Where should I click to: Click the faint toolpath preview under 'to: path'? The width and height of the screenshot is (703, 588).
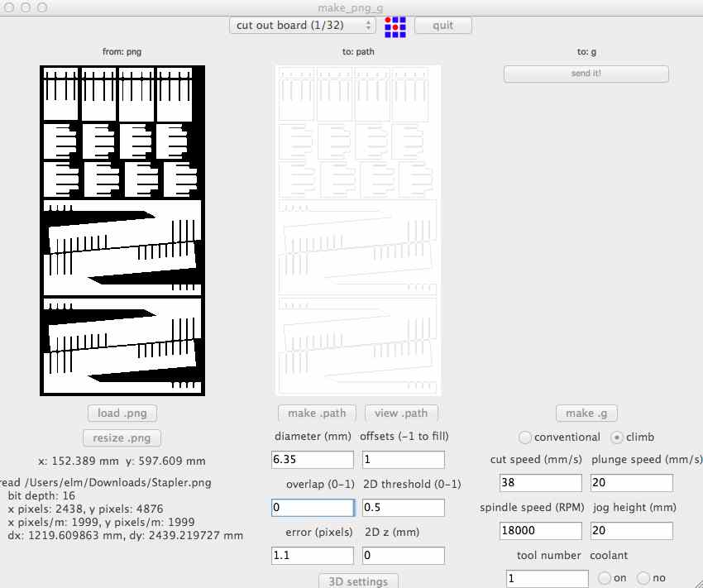point(358,231)
